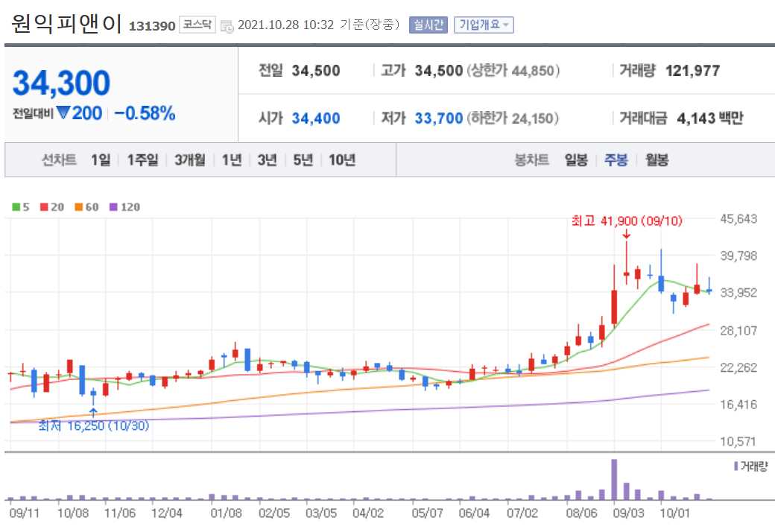Image resolution: width=775 pixels, height=532 pixels.
Task: Switch to 일봉 daily candle chart
Action: pos(576,159)
